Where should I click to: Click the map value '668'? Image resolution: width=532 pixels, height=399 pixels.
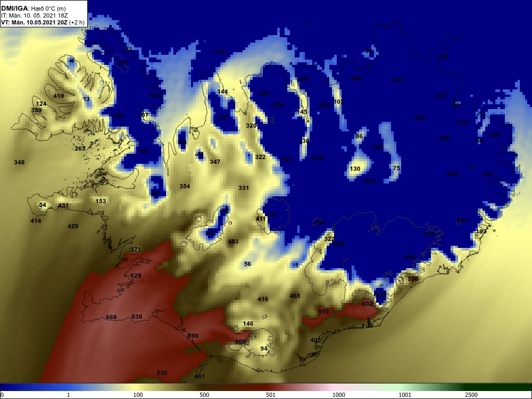tap(111, 317)
